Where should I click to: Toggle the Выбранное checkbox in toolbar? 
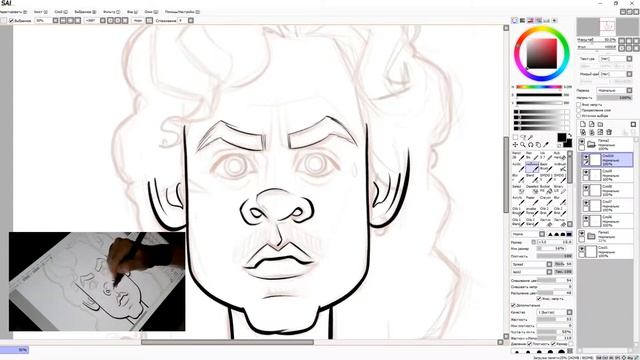[12, 20]
